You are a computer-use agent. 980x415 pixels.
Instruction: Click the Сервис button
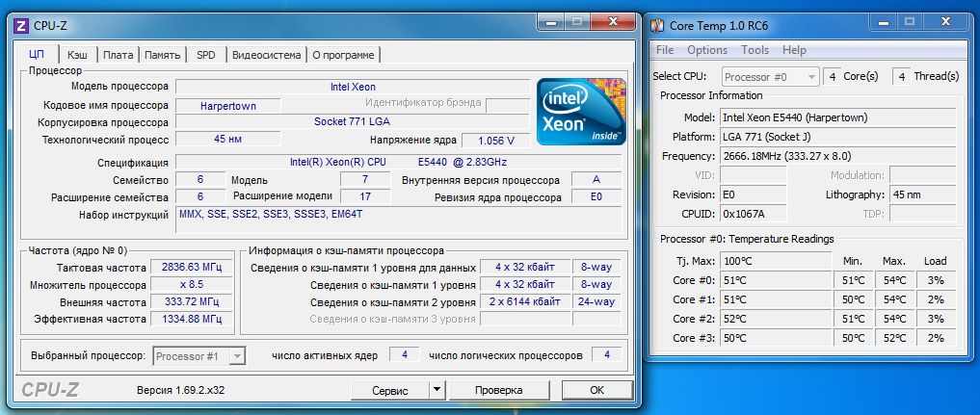tap(390, 391)
